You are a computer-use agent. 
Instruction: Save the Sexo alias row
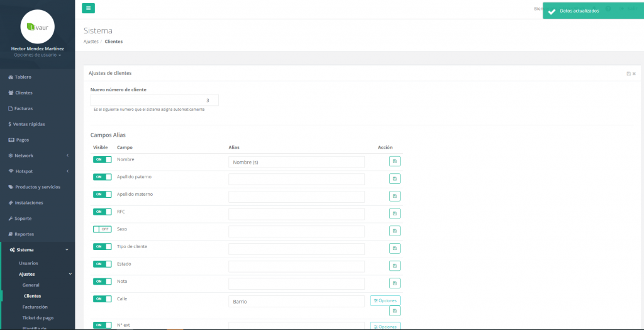pyautogui.click(x=395, y=231)
